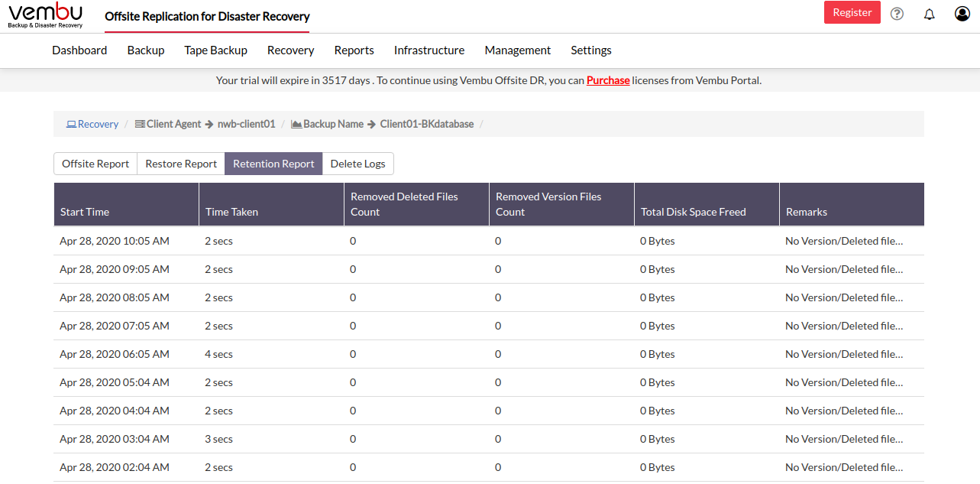Open the Backup menu
Viewport: 980px width, 484px height.
[146, 50]
